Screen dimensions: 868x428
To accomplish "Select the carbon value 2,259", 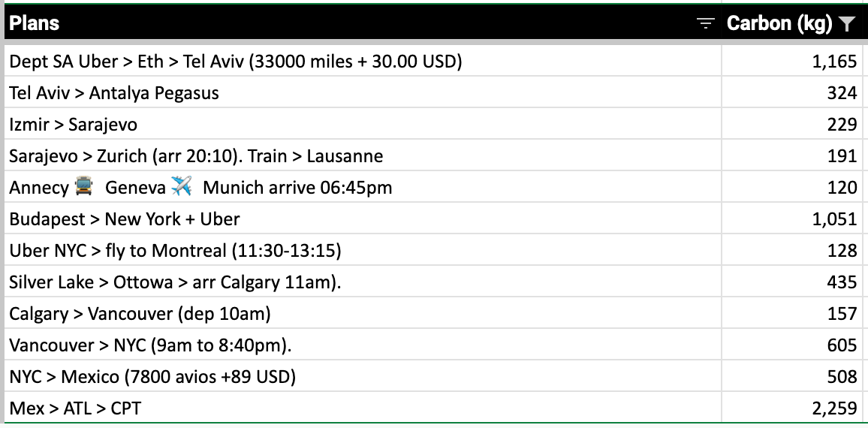I will pyautogui.click(x=834, y=408).
